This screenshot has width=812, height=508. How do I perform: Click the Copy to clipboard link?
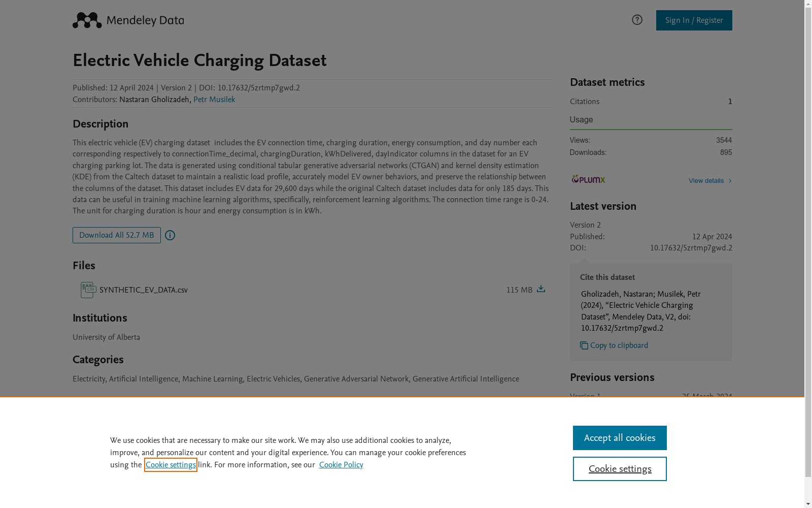coord(619,345)
